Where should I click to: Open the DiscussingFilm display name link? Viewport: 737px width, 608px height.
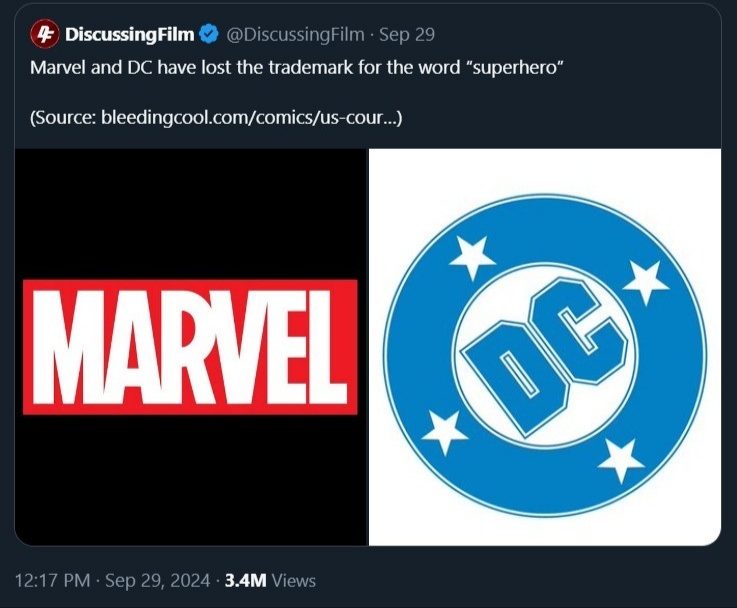click(130, 35)
